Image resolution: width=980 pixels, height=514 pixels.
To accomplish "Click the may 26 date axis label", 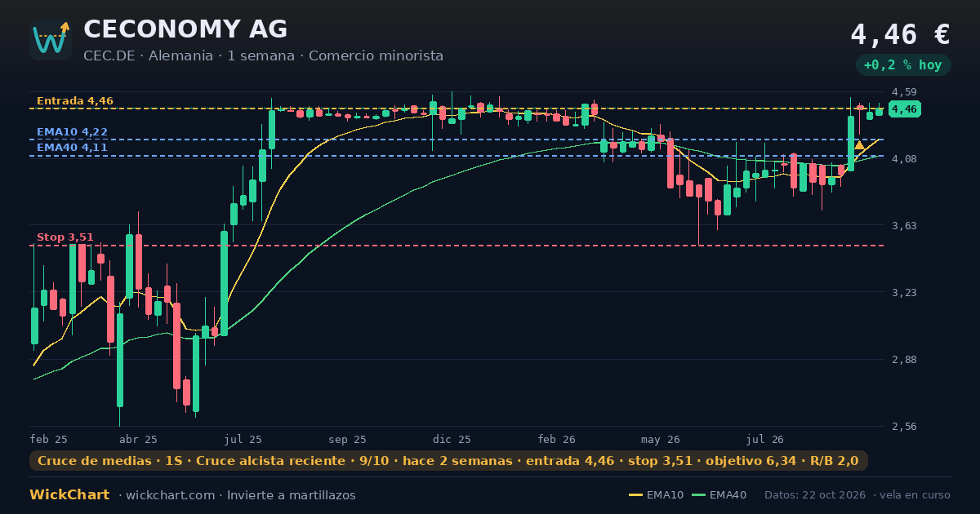I will (661, 439).
